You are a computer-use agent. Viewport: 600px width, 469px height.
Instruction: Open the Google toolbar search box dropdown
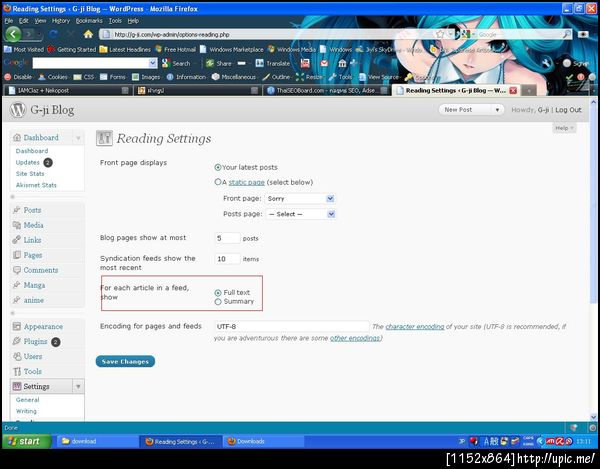coord(153,63)
